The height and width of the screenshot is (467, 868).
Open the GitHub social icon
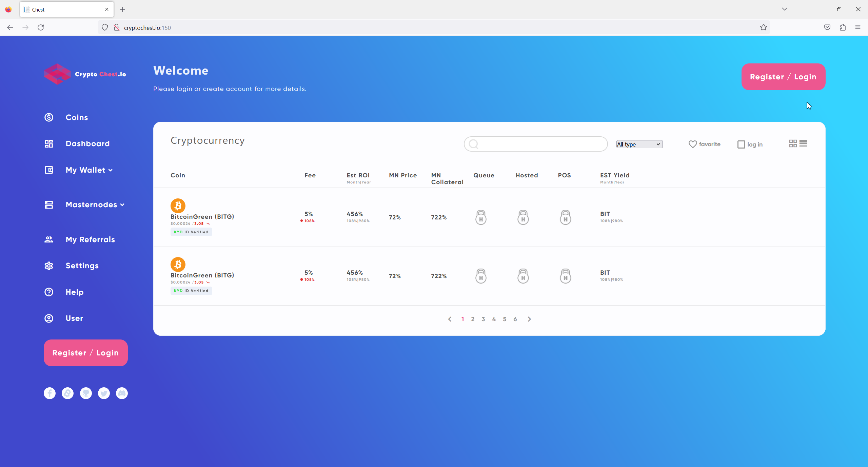(86, 393)
